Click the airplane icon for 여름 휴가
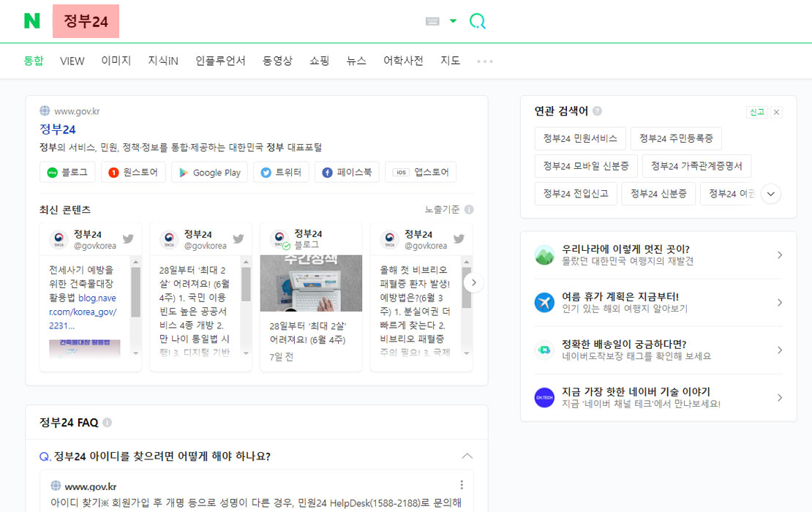 tap(544, 302)
